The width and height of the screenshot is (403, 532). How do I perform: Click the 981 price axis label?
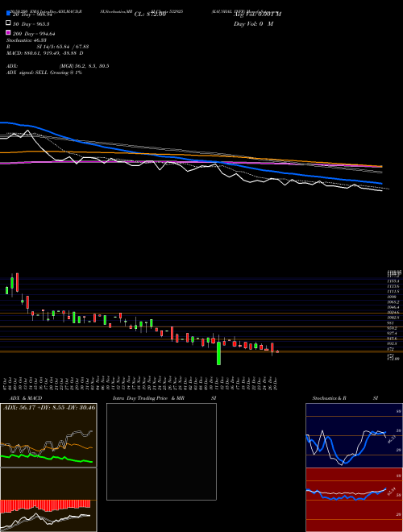pyautogui.click(x=390, y=323)
